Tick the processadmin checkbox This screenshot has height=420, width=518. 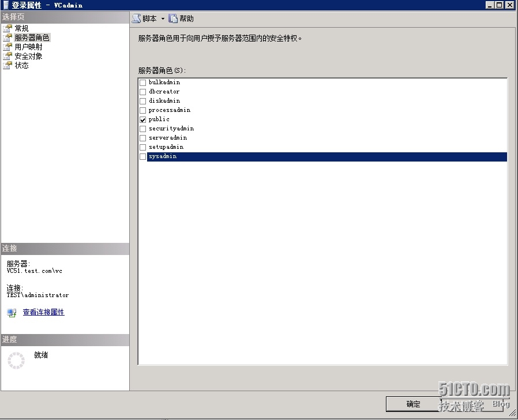coord(142,110)
